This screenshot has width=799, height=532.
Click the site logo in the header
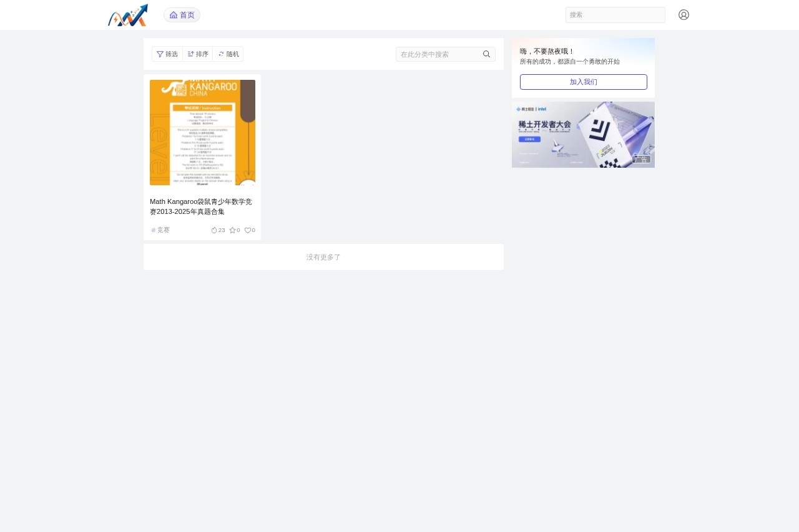(128, 15)
